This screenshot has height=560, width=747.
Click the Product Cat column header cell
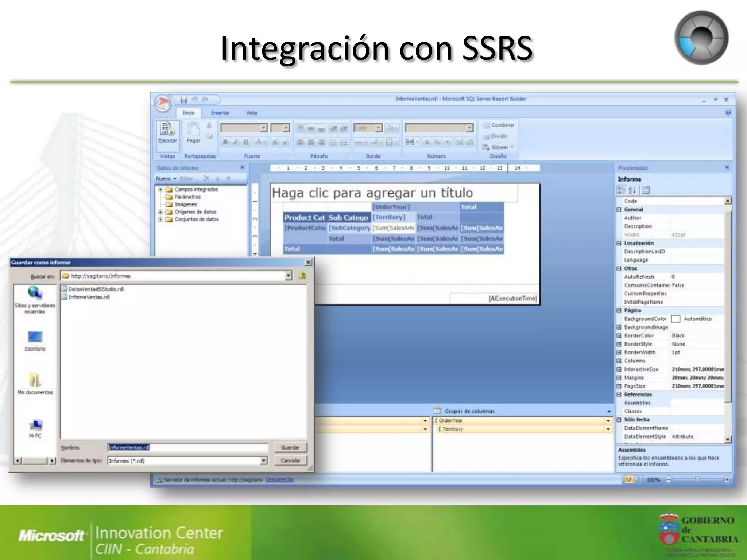305,217
